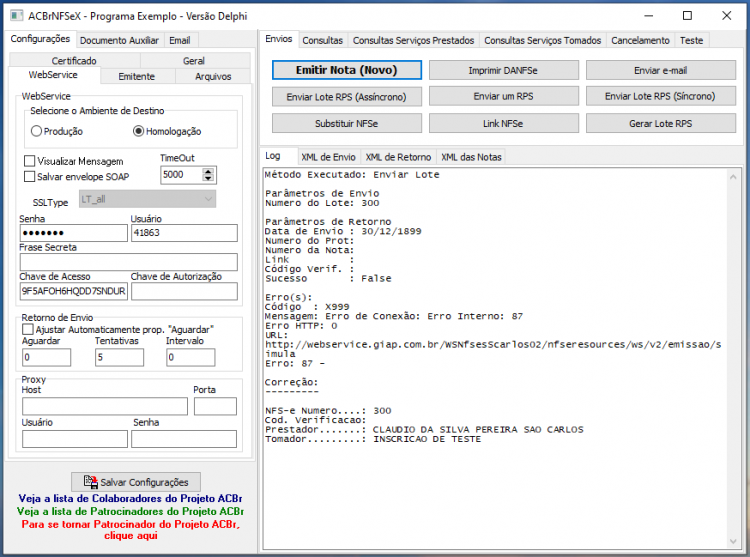Switch to Consultas Serviços Prestados tab
750x557 pixels.
[413, 41]
